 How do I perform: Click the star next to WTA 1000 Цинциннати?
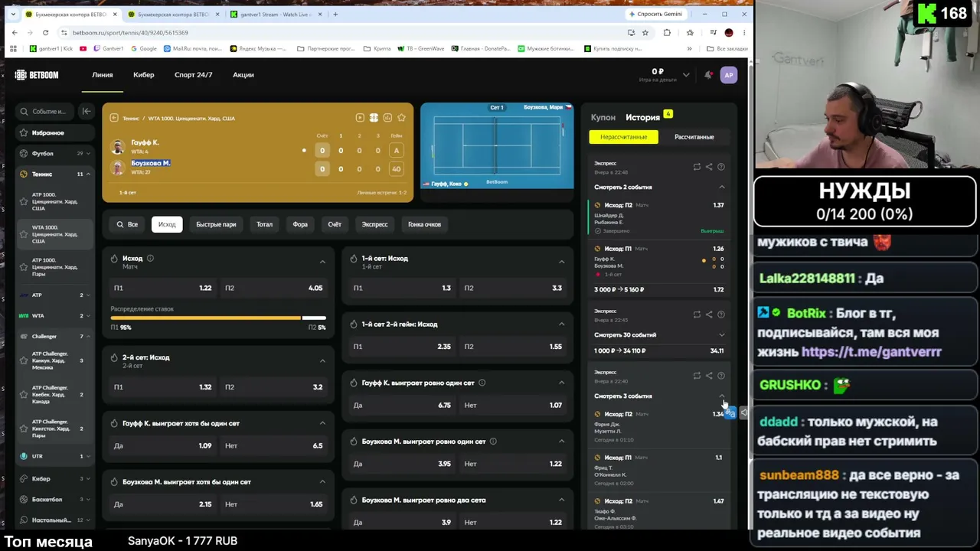[24, 234]
